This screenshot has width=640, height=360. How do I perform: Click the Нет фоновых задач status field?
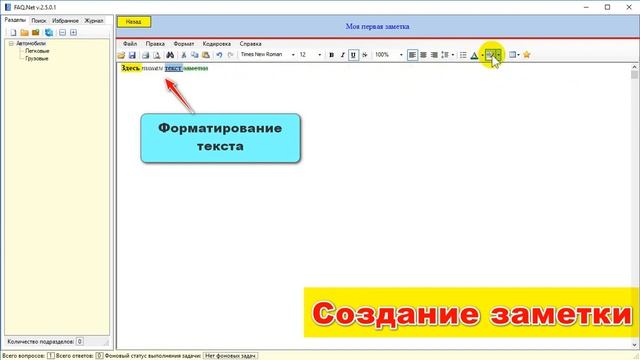tap(231, 356)
